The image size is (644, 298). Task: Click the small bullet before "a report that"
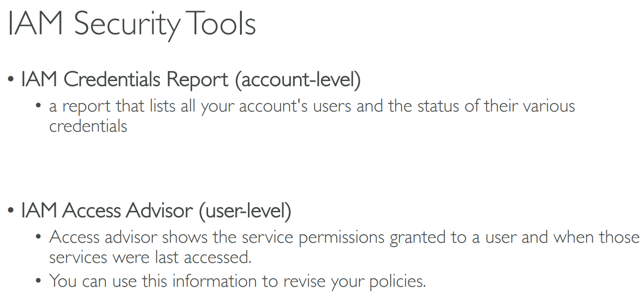[39, 107]
